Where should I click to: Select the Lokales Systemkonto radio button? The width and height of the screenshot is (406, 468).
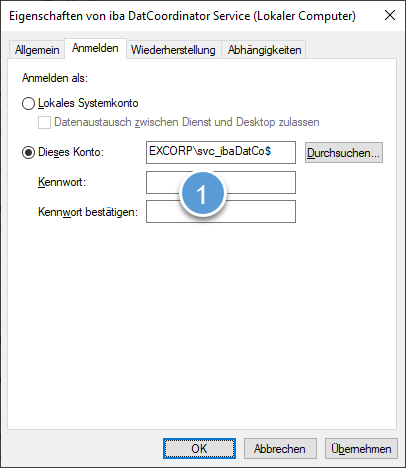[x=28, y=103]
